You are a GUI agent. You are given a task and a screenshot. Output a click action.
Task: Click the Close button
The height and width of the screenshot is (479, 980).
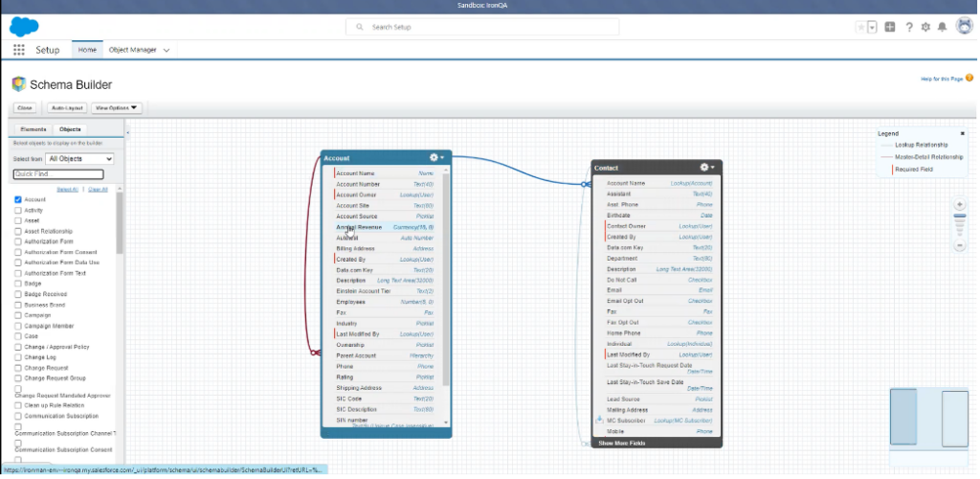[25, 108]
